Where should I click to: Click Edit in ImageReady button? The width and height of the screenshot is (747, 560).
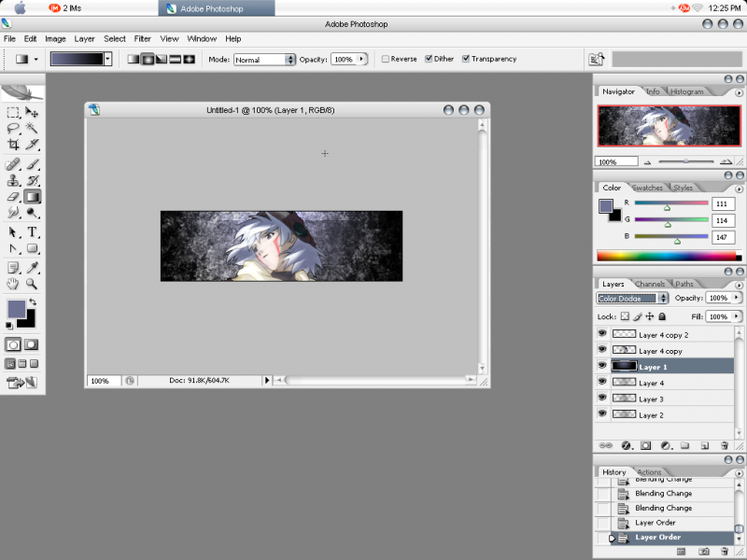point(21,383)
